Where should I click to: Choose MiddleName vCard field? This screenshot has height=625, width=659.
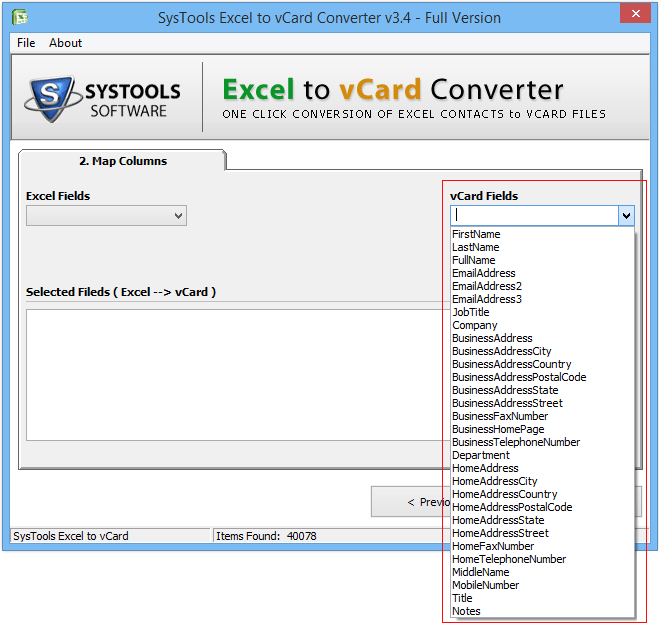click(x=542, y=573)
